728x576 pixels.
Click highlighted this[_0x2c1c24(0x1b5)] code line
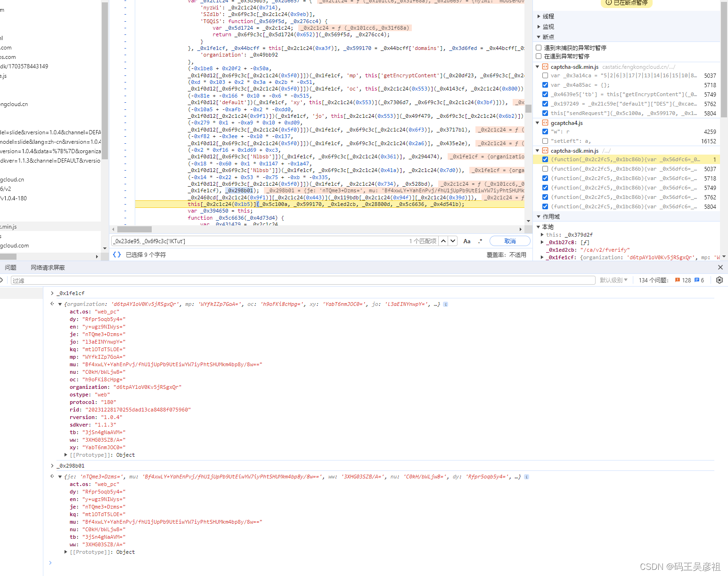(329, 204)
